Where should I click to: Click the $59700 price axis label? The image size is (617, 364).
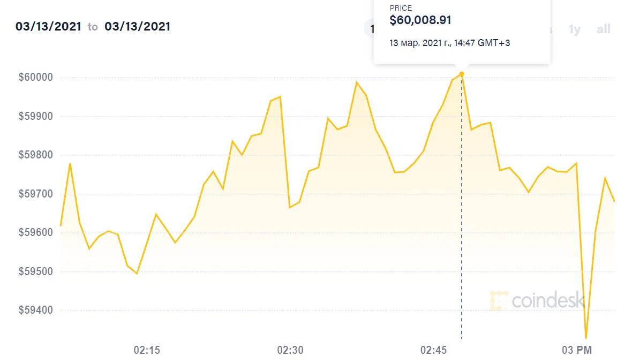tap(36, 194)
